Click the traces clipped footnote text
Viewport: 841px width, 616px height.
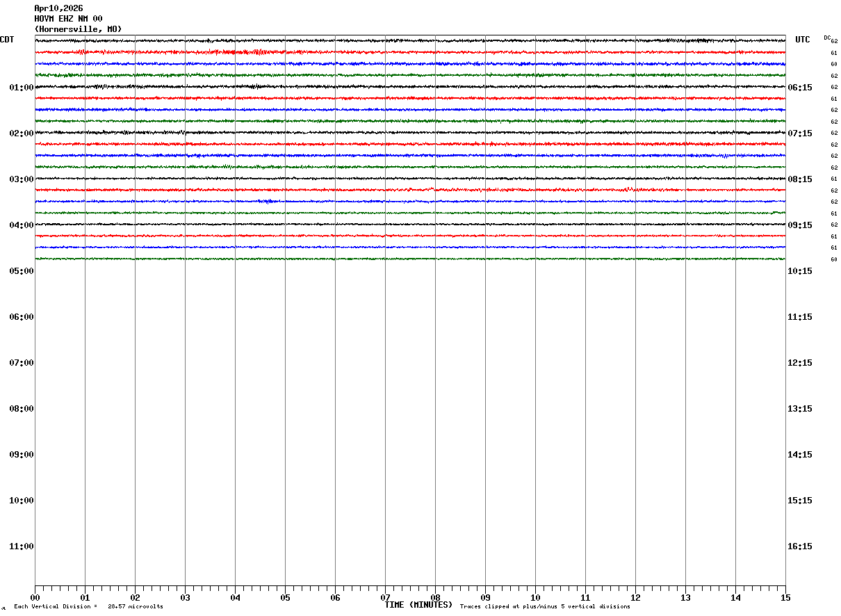545,607
